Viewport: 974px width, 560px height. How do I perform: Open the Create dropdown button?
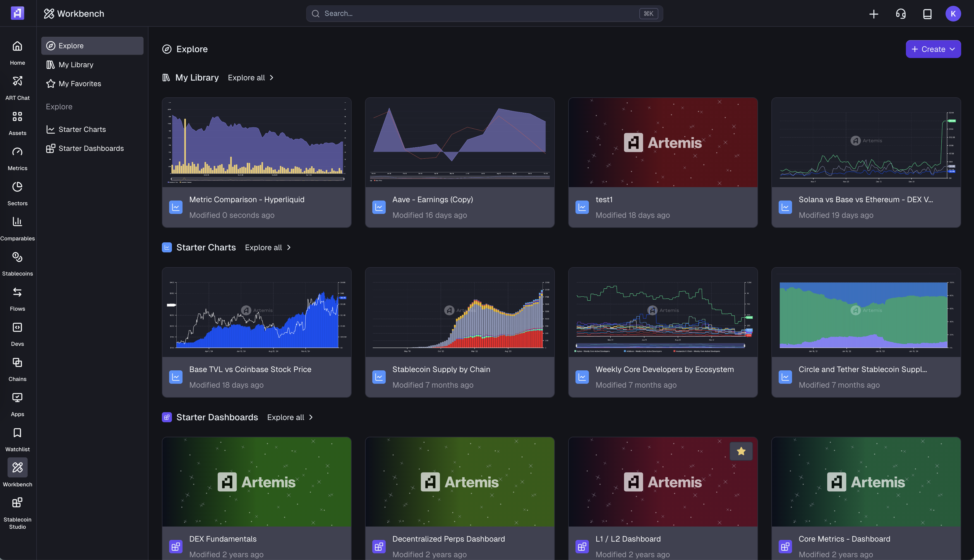tap(933, 49)
